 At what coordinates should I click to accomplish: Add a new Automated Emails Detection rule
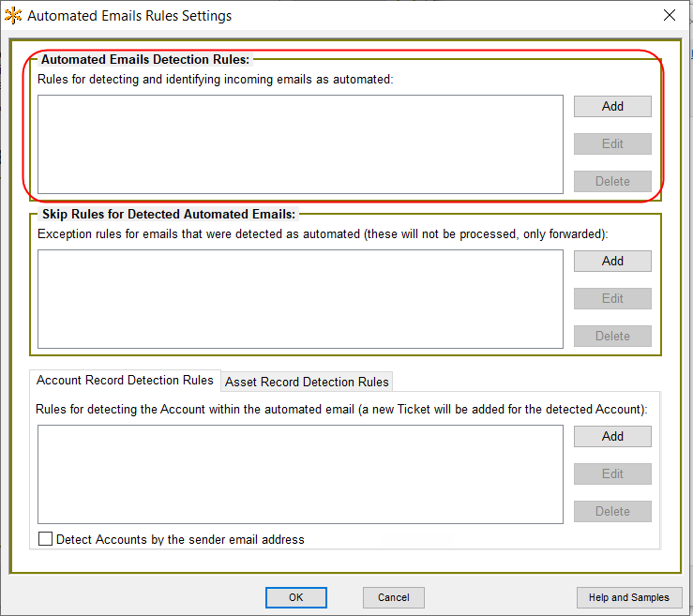[612, 106]
